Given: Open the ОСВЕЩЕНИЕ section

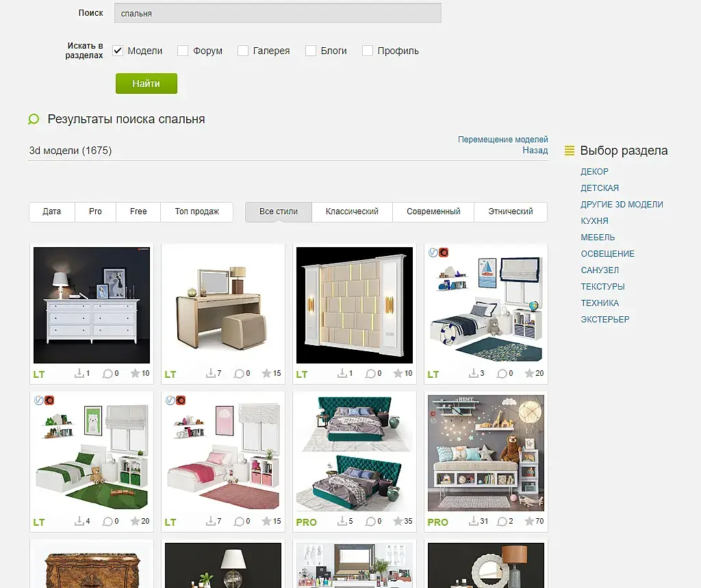Looking at the screenshot, I should [607, 254].
